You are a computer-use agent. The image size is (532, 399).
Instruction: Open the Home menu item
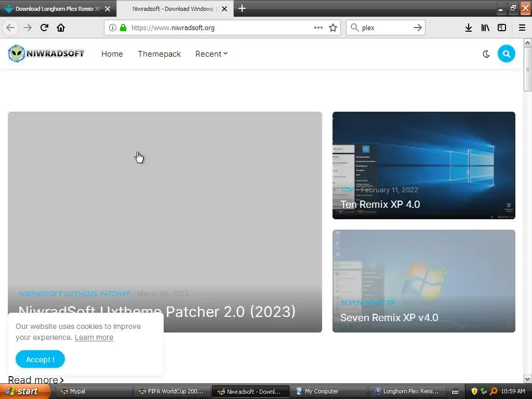click(112, 54)
